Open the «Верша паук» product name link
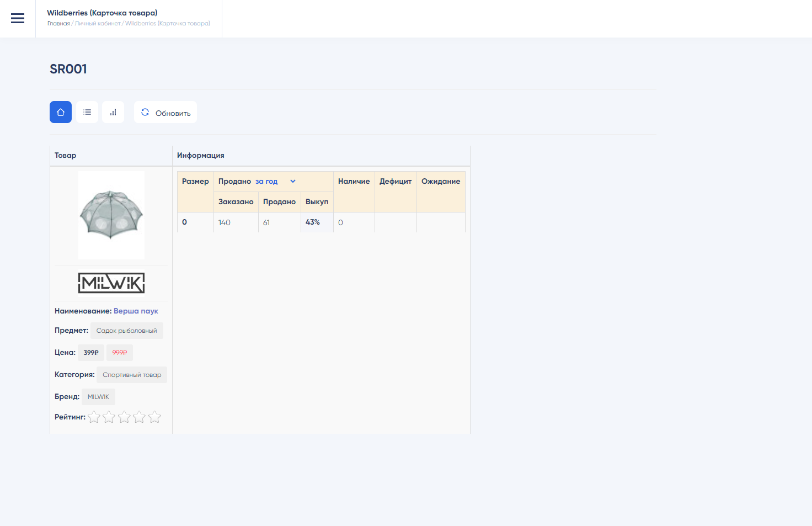Screen dimensions: 812x526 tap(136, 311)
